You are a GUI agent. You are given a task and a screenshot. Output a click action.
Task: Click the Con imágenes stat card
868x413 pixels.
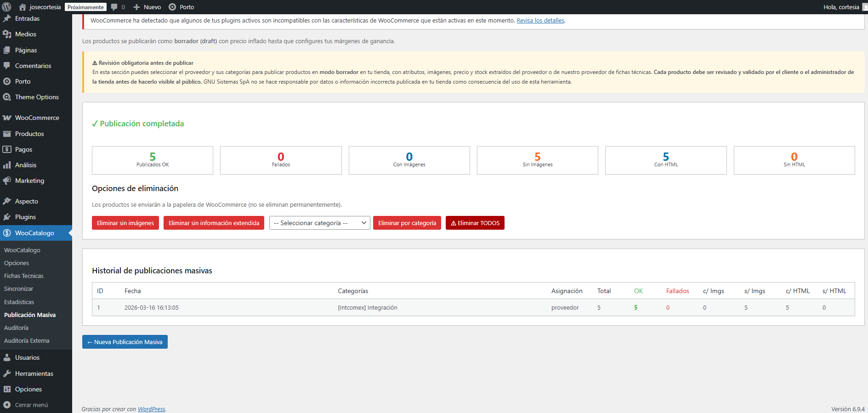point(409,160)
